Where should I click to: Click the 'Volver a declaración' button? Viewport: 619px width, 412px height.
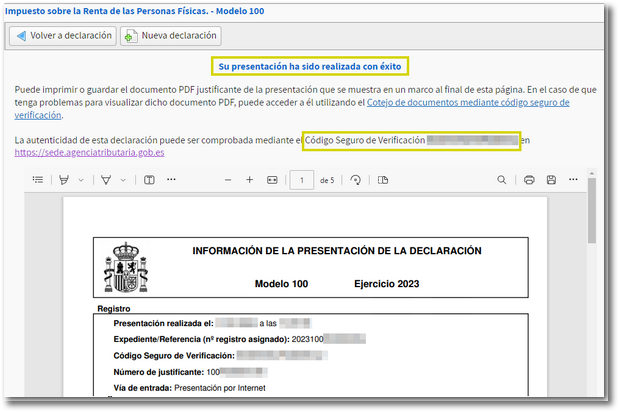[x=61, y=35]
